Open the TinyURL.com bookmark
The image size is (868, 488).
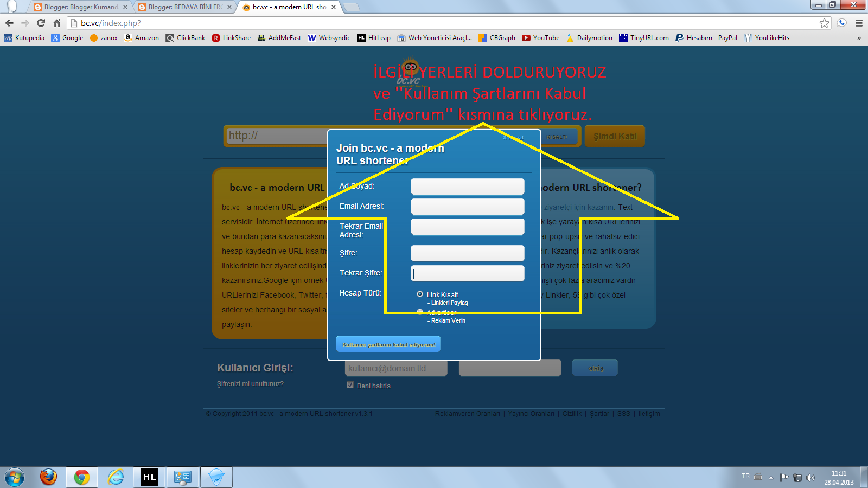click(x=644, y=38)
